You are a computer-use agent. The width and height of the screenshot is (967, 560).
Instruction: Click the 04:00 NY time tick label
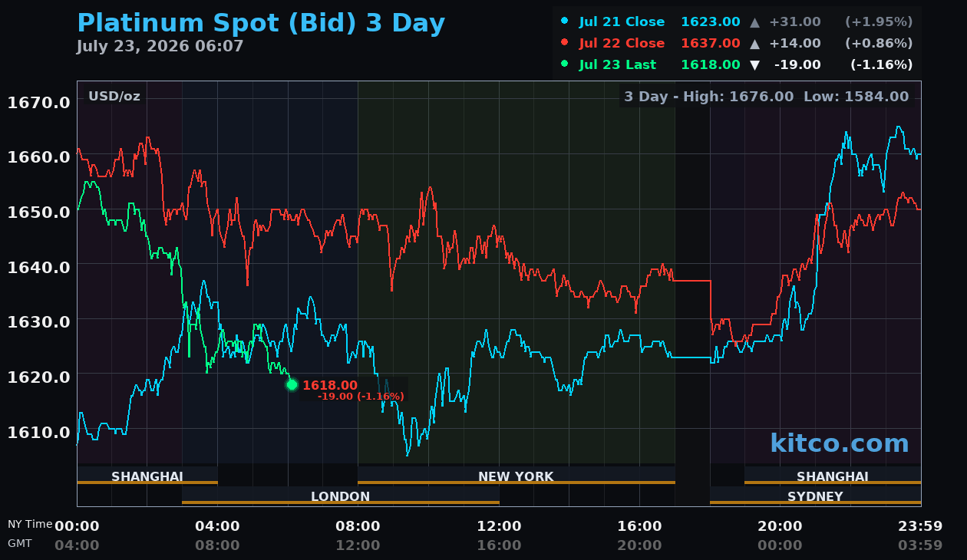pyautogui.click(x=217, y=526)
